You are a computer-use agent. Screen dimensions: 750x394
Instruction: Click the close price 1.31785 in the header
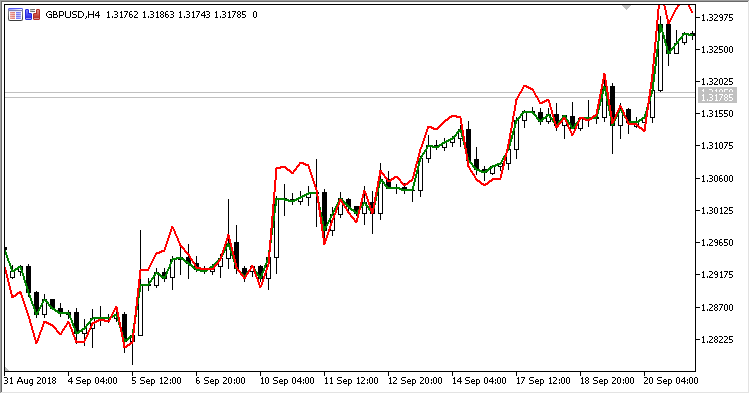(230, 15)
